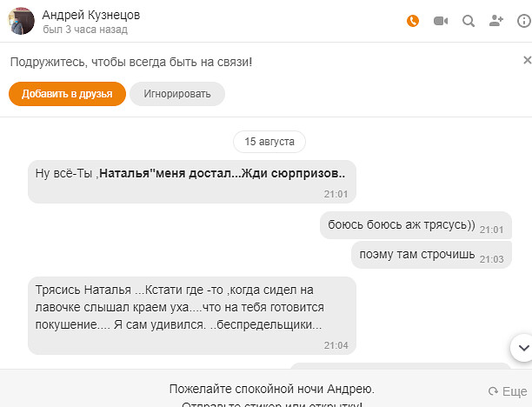
Task: Dismiss the friend suggestion banner
Action: click(527, 60)
